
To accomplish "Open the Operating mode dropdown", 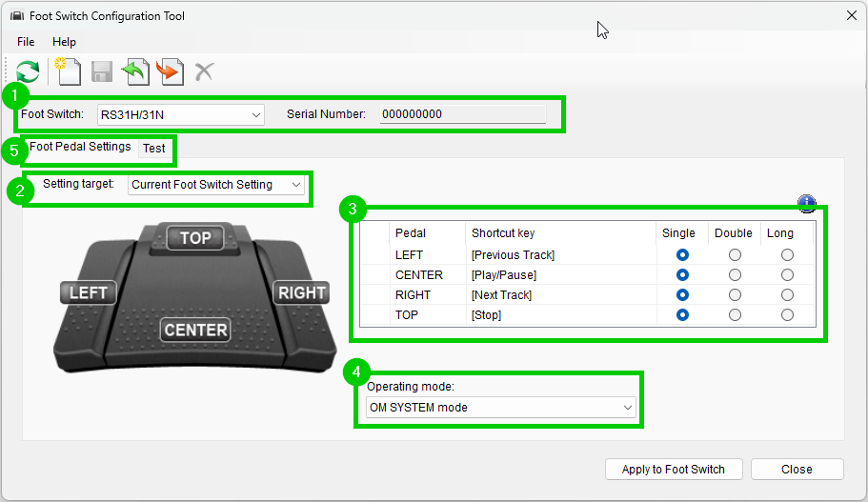I will pyautogui.click(x=500, y=408).
